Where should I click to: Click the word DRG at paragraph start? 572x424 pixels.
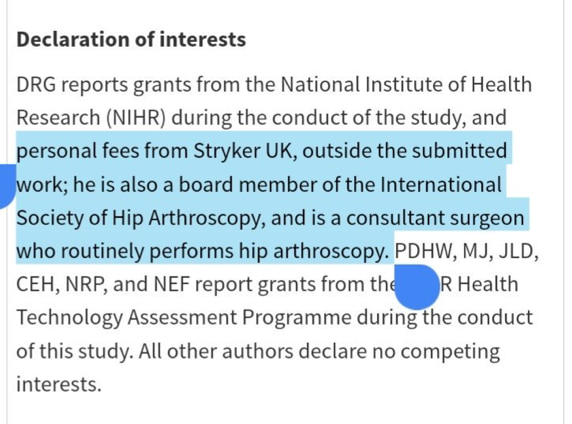click(x=36, y=84)
